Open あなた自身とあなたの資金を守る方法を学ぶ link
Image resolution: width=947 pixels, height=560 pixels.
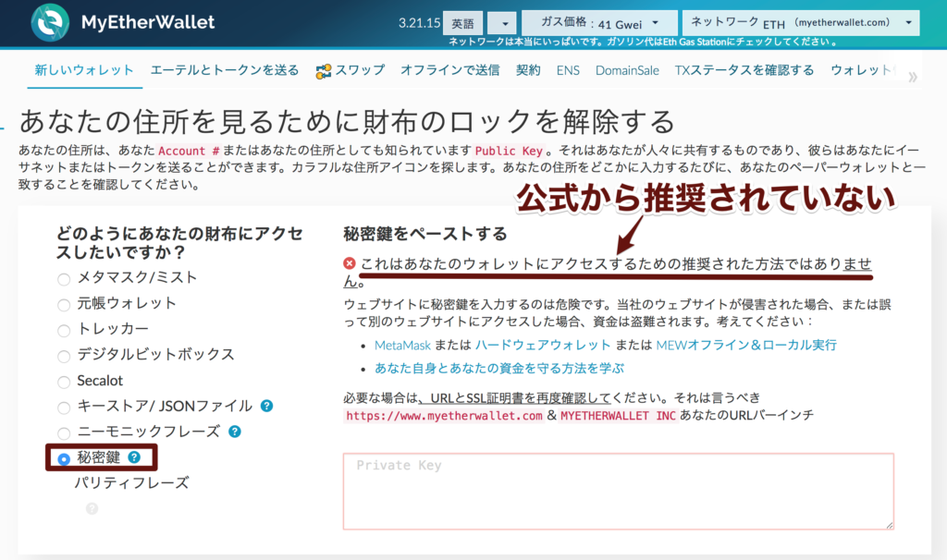click(499, 368)
